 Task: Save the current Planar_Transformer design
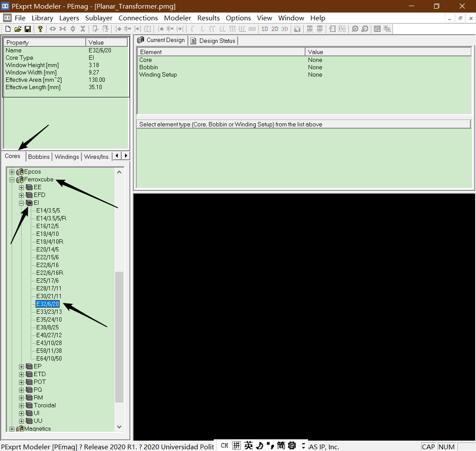(x=27, y=29)
